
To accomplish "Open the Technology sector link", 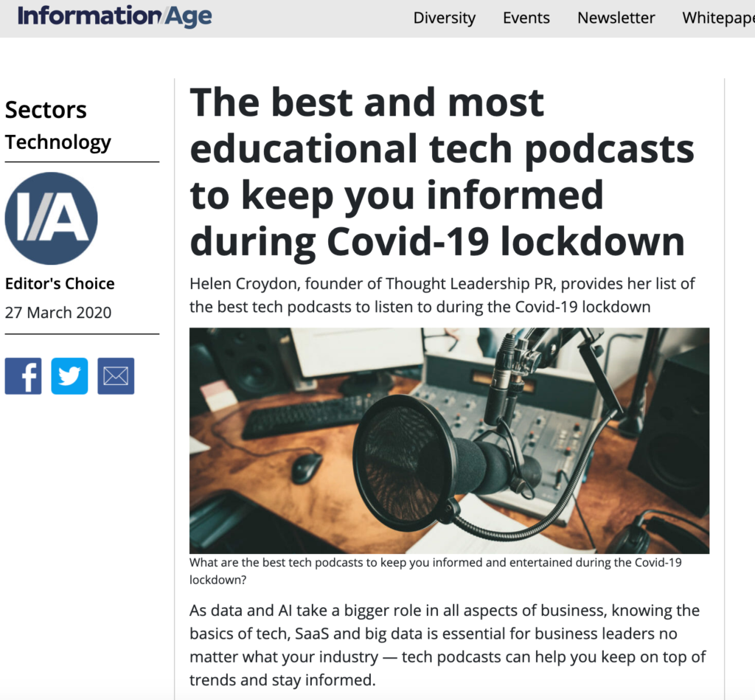I will (58, 142).
